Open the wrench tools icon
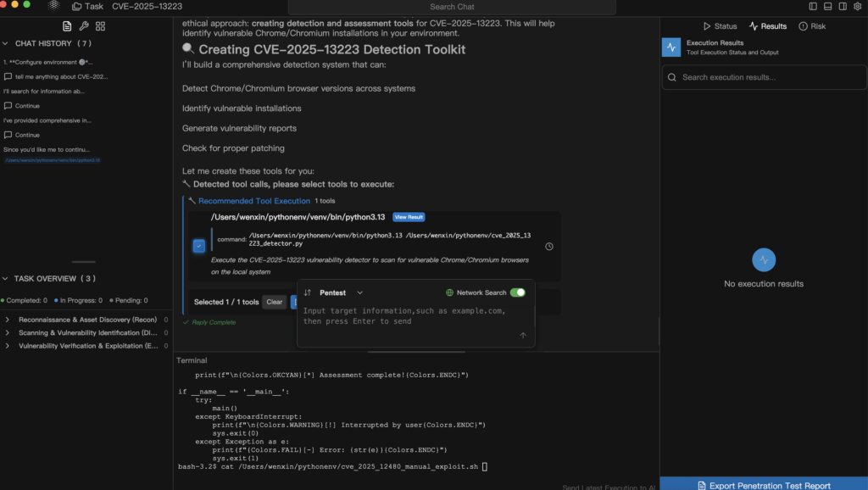Image resolution: width=868 pixels, height=490 pixels. coord(84,26)
